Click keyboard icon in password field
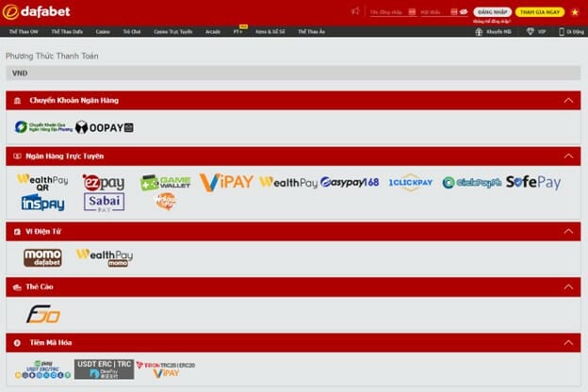588x392 pixels. coord(454,12)
